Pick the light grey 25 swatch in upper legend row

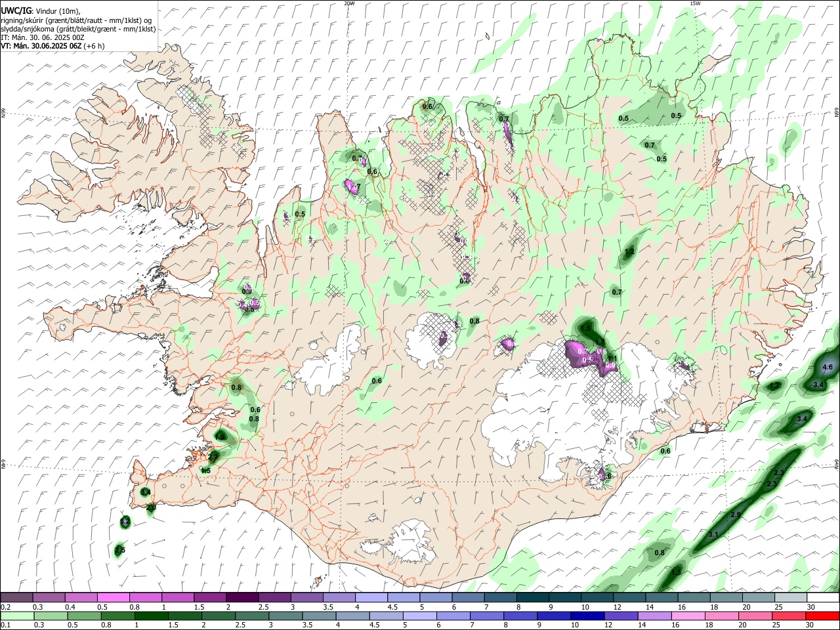(791, 597)
